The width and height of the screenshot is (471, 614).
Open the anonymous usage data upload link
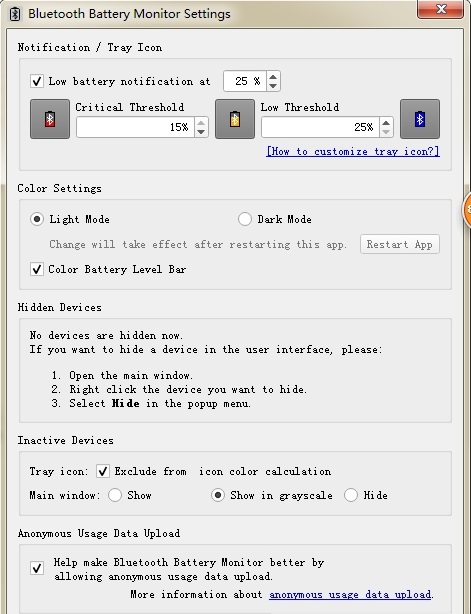point(350,595)
